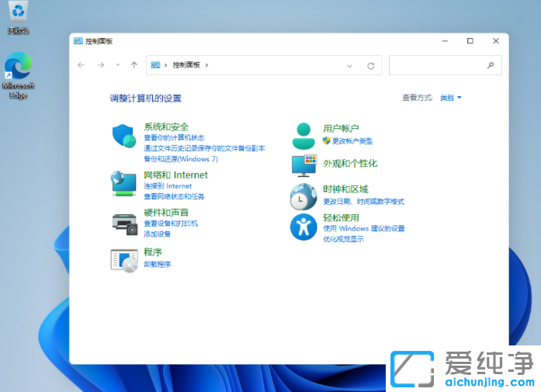Click the Control Panel title bar icon
Screen dimensions: 541x392
coord(78,41)
